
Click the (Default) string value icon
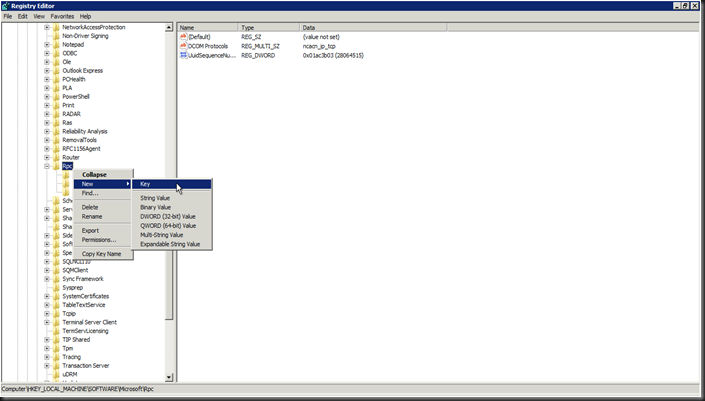click(183, 37)
